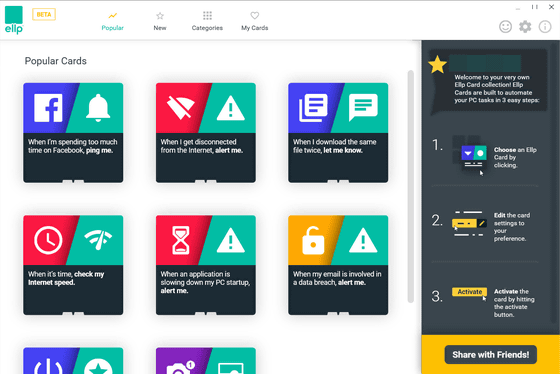Click chat message icon on download card
Viewport: 560px width, 374px height.
tap(363, 107)
